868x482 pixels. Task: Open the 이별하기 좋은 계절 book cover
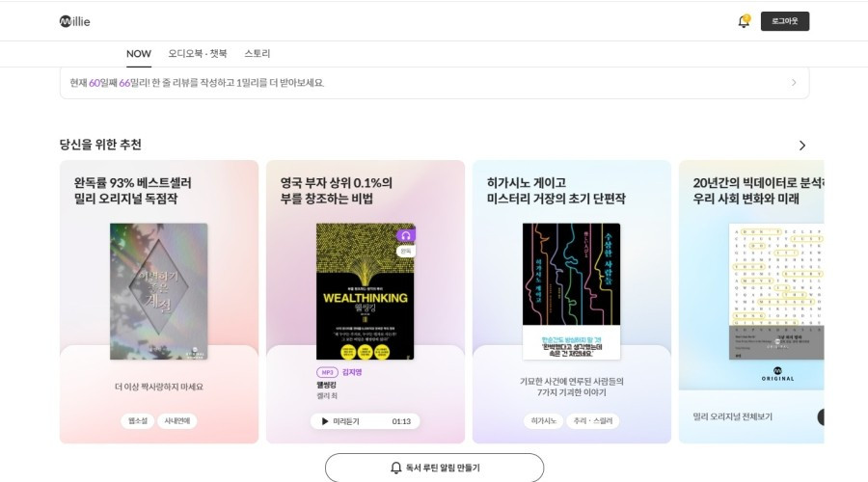tap(159, 292)
